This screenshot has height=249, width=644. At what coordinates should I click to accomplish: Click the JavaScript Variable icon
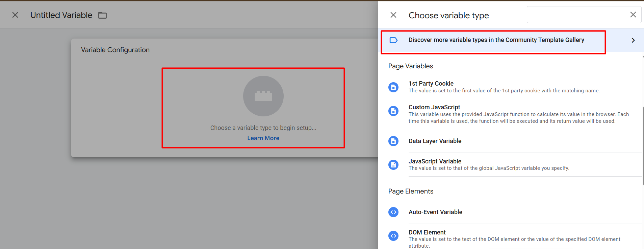[x=393, y=165]
